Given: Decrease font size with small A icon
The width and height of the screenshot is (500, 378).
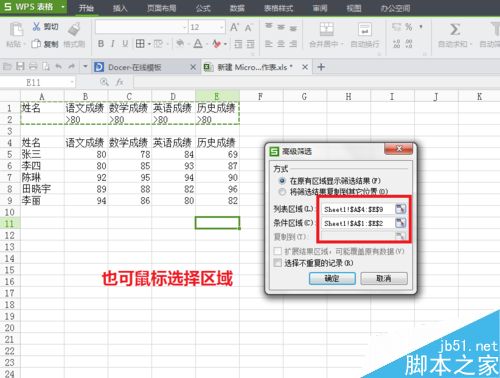Looking at the screenshot, I should click(248, 28).
